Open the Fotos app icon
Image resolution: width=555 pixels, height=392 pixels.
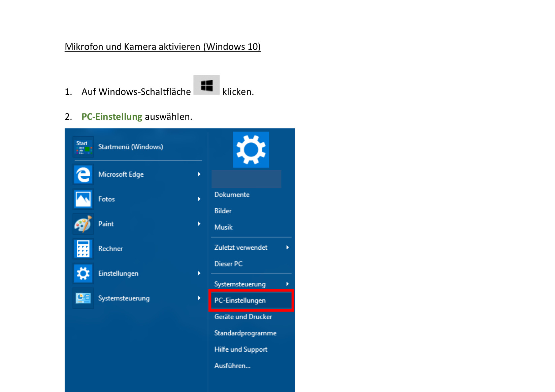[x=83, y=199]
